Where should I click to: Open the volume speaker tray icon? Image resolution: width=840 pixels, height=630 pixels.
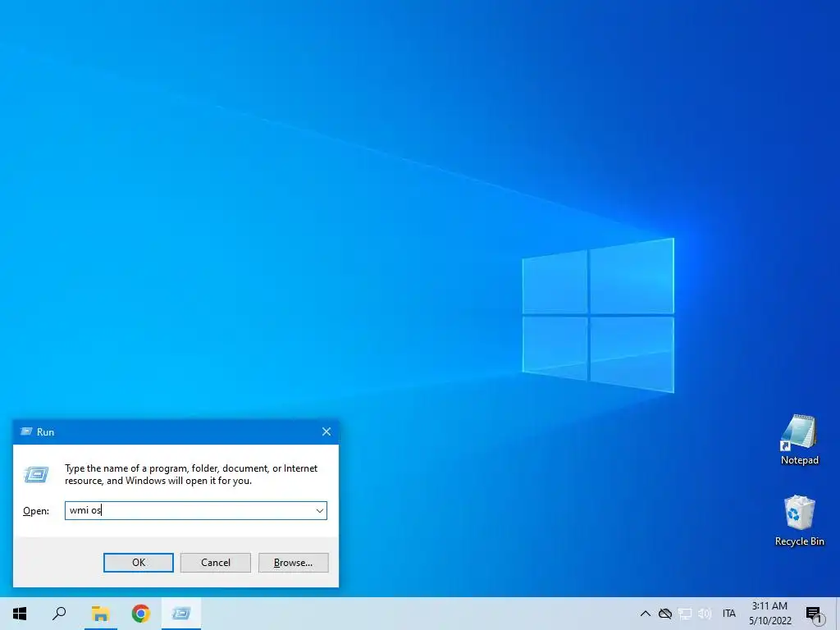pos(705,614)
